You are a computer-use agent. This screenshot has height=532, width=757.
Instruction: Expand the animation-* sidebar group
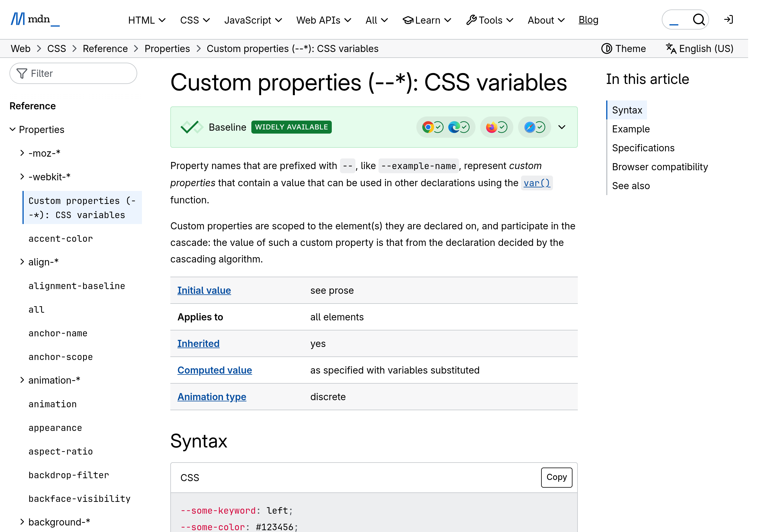22,380
